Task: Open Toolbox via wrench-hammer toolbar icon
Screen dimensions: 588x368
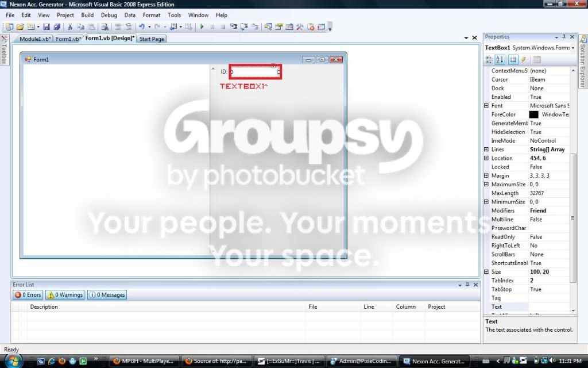Action: 300,26
